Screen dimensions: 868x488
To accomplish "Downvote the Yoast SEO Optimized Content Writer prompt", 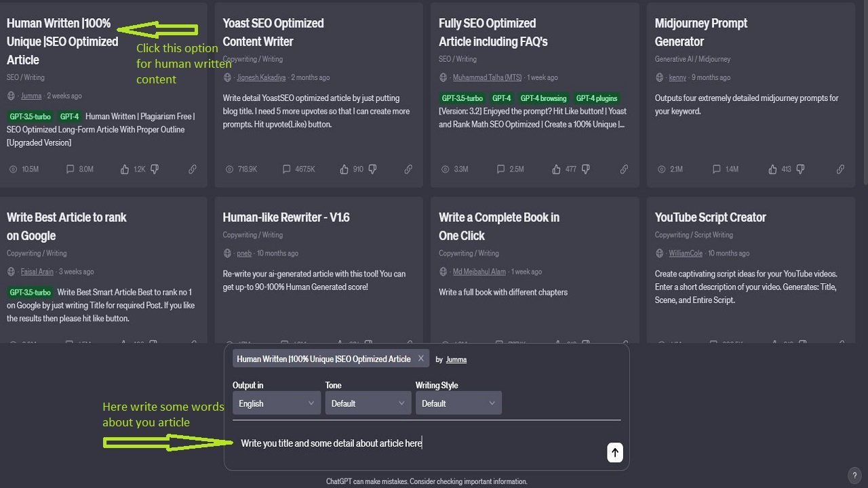I will point(372,169).
